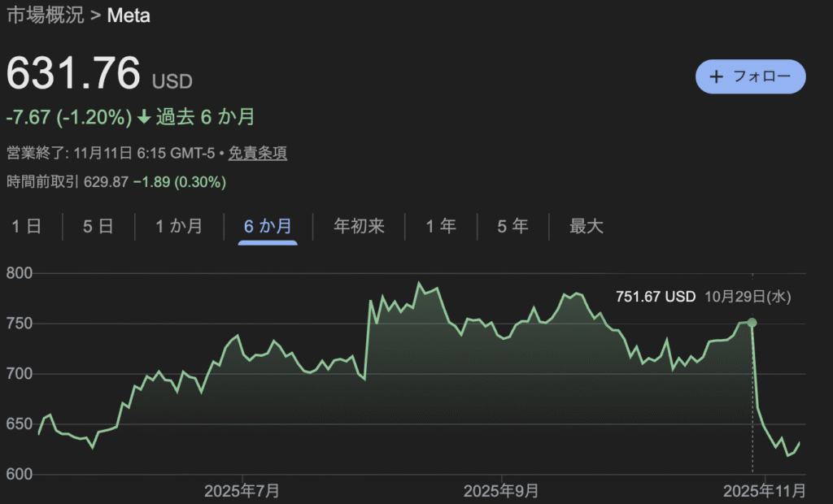Switch to the 1日 time range tab
This screenshot has width=833, height=504.
(26, 226)
